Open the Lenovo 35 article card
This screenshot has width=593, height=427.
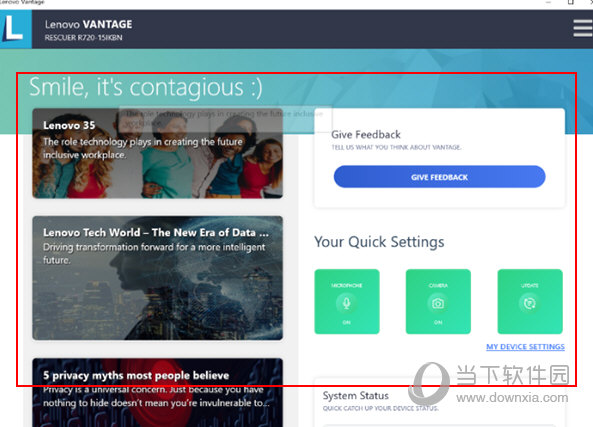click(157, 153)
